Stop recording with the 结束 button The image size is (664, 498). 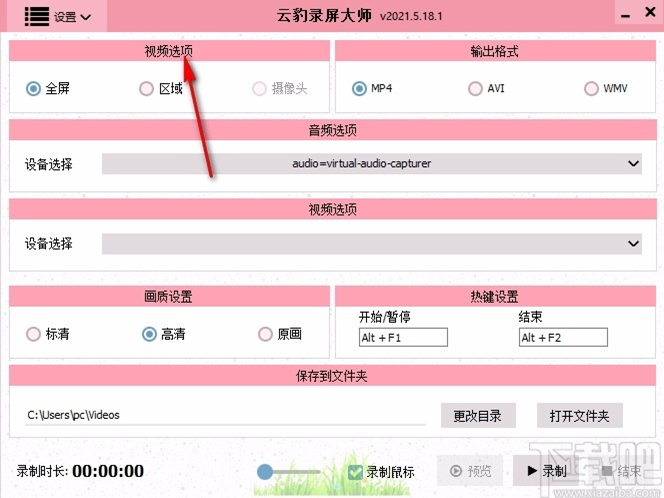(622, 471)
